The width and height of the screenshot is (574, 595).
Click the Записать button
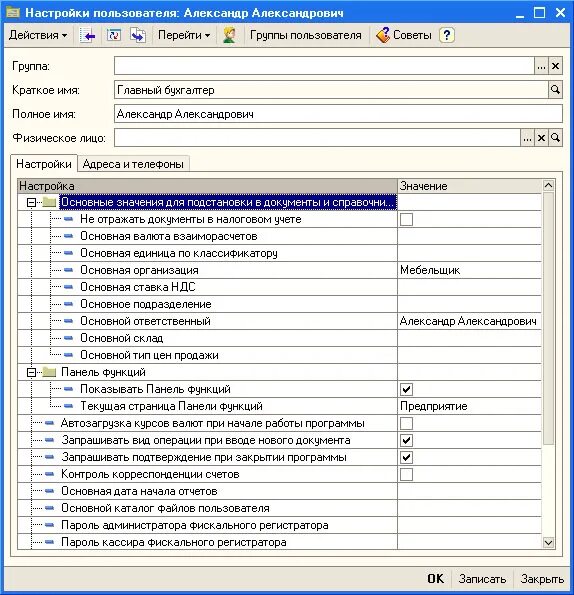coord(482,579)
